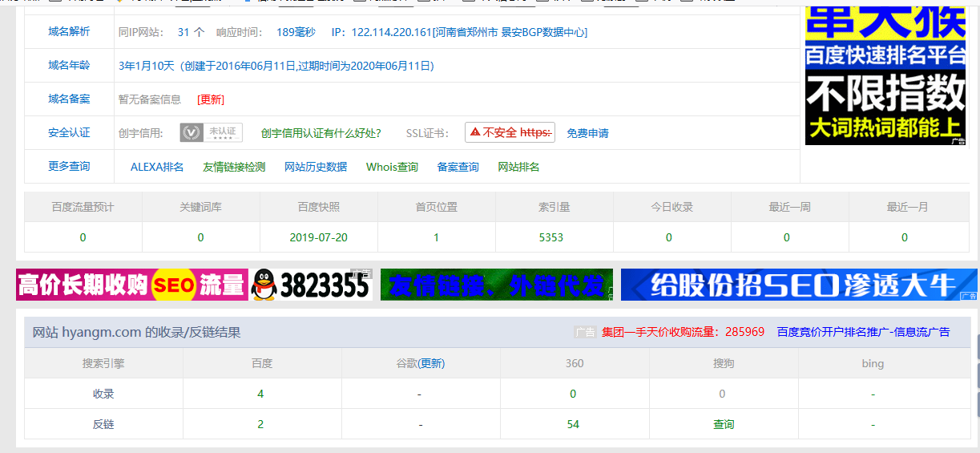Click the 最近一周 column header
Viewport: 980px width, 453px height.
click(x=790, y=207)
